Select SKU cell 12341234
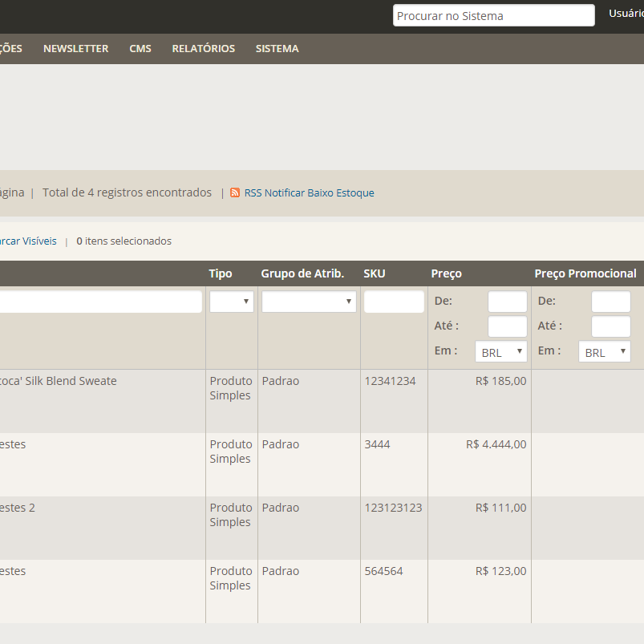Image resolution: width=644 pixels, height=644 pixels. (x=391, y=381)
